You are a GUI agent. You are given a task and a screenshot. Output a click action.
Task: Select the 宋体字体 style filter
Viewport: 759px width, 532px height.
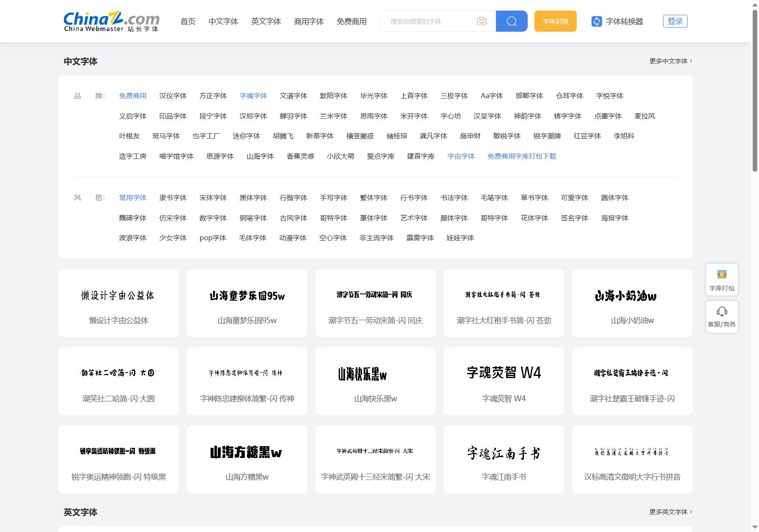[213, 198]
